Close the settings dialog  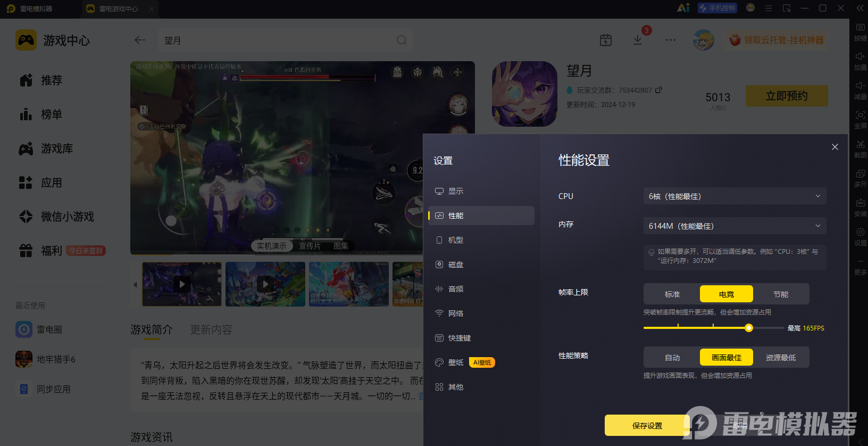click(835, 147)
